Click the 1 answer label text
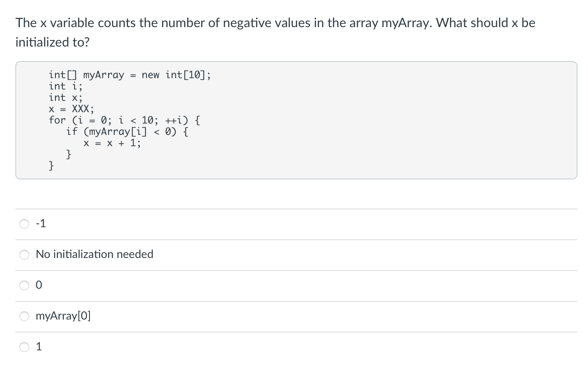The image size is (588, 373). [x=39, y=346]
